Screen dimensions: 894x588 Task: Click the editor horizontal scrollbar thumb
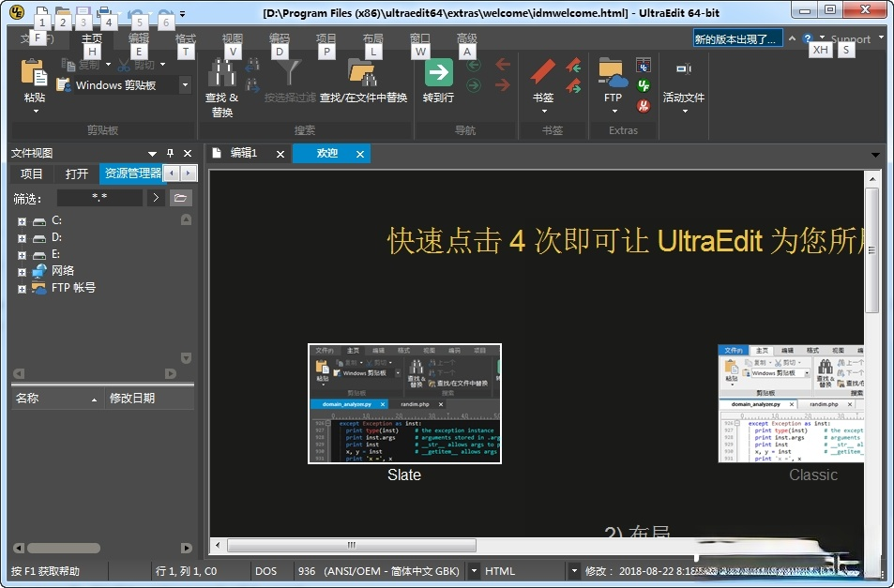(x=352, y=545)
